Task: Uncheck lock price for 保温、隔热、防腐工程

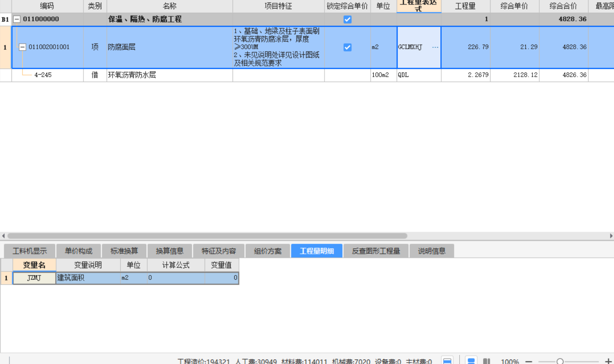Action: pyautogui.click(x=347, y=20)
